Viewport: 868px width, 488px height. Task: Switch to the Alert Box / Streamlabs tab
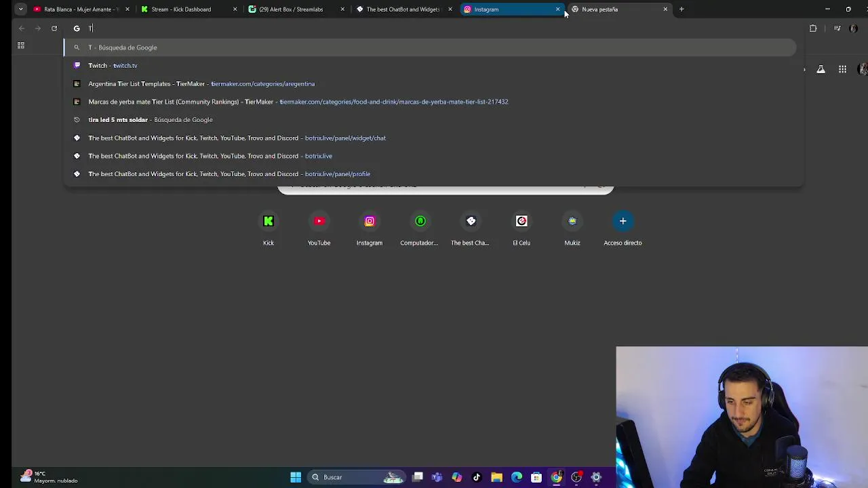click(295, 9)
